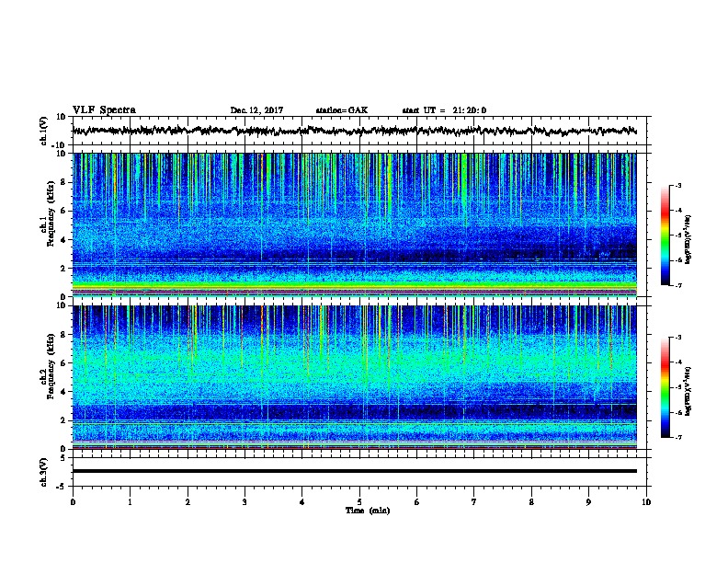Click the ch.2 spectrogram panel
Viewport: 728px width, 563px height.
click(355, 377)
